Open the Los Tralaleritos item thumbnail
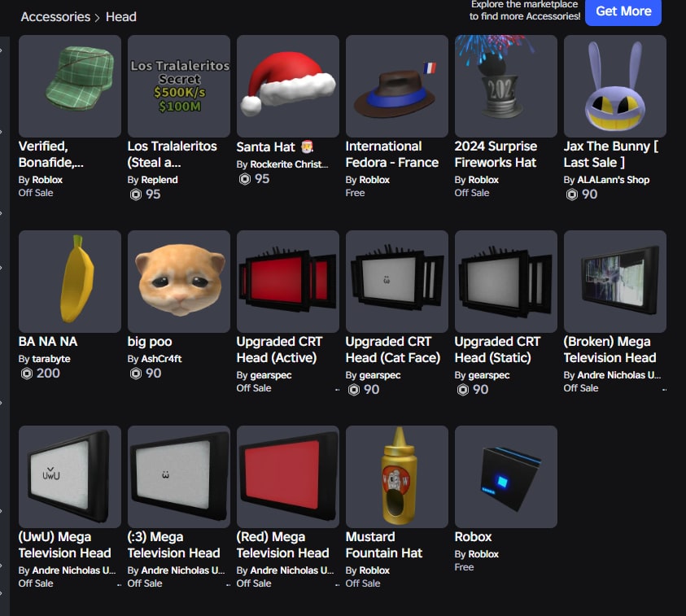 coord(179,86)
